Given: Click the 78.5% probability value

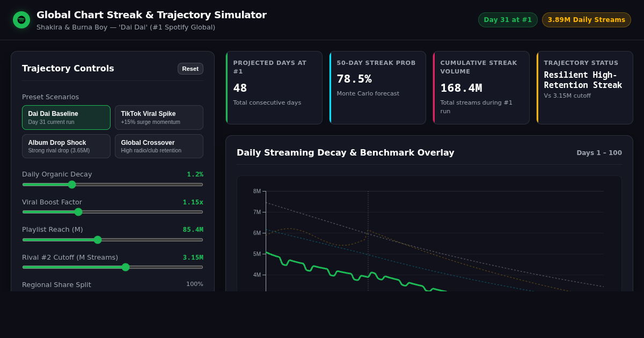Looking at the screenshot, I should (354, 79).
